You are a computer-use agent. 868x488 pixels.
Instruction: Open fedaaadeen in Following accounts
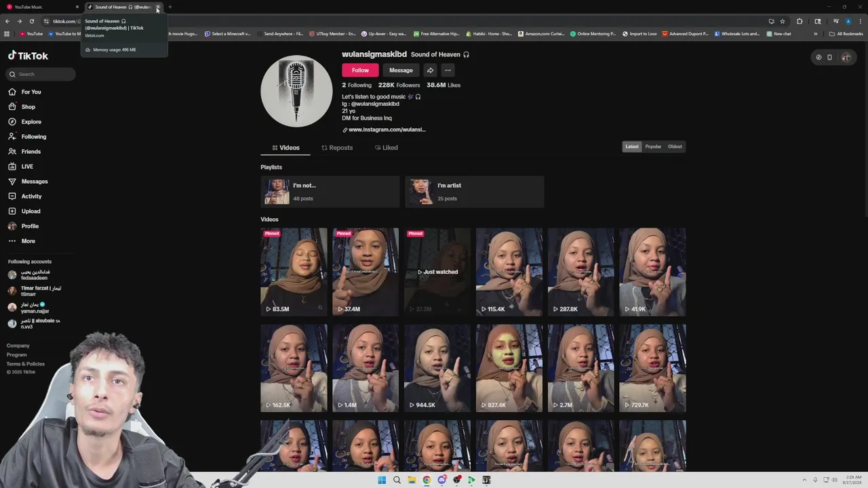(x=34, y=274)
